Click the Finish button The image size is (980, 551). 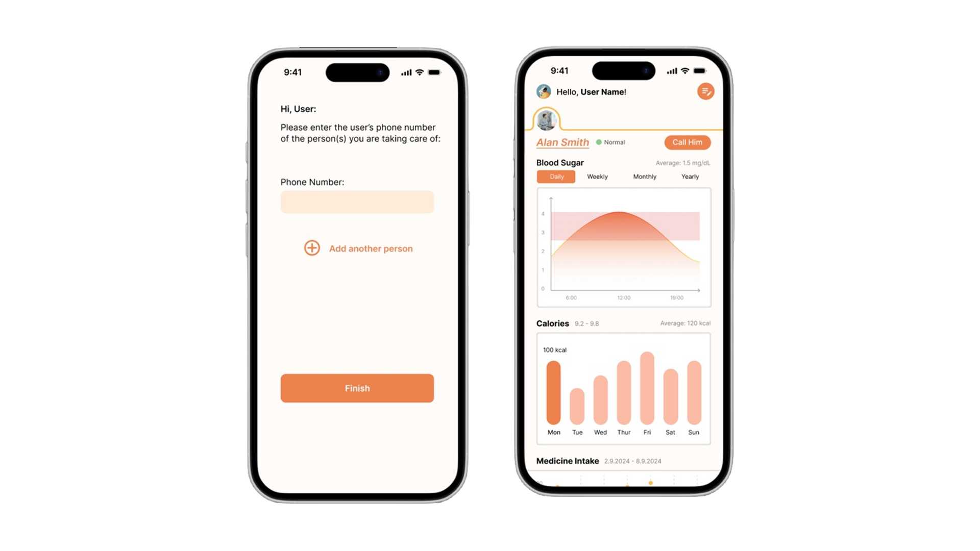(x=357, y=388)
